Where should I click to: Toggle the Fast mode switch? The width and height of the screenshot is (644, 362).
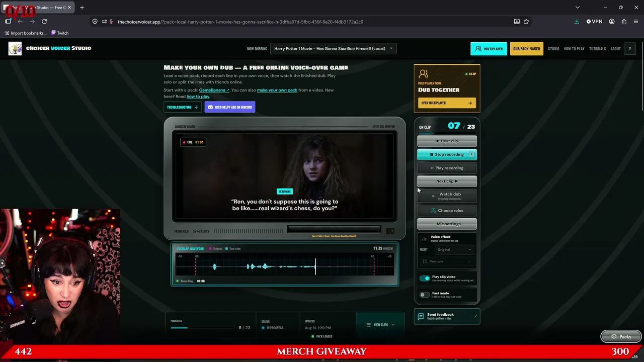425,295
